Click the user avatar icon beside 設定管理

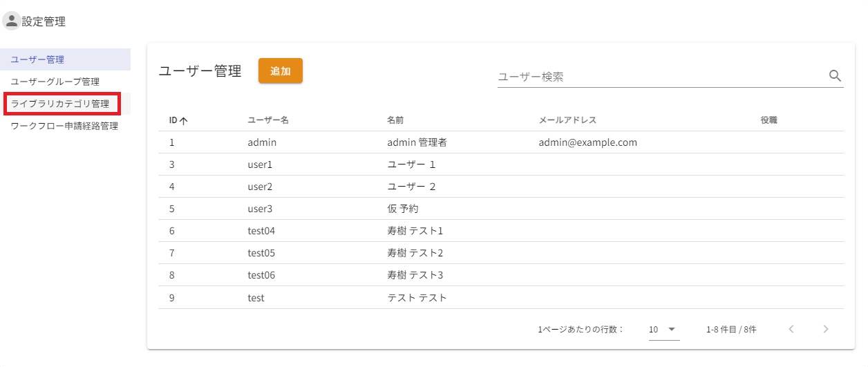[12, 21]
